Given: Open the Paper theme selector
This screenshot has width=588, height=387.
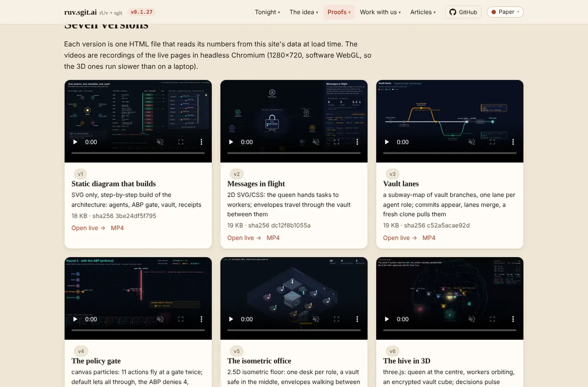Looking at the screenshot, I should point(505,12).
